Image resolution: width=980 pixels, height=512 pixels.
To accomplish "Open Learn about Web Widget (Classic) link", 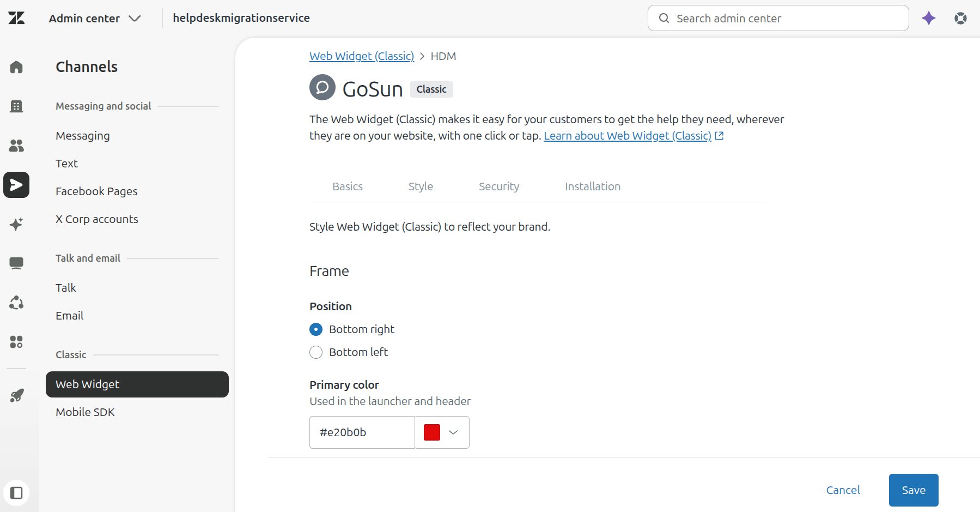I will (x=628, y=136).
